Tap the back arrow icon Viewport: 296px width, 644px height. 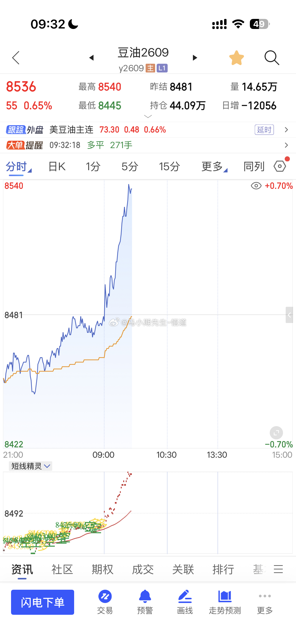(16, 58)
